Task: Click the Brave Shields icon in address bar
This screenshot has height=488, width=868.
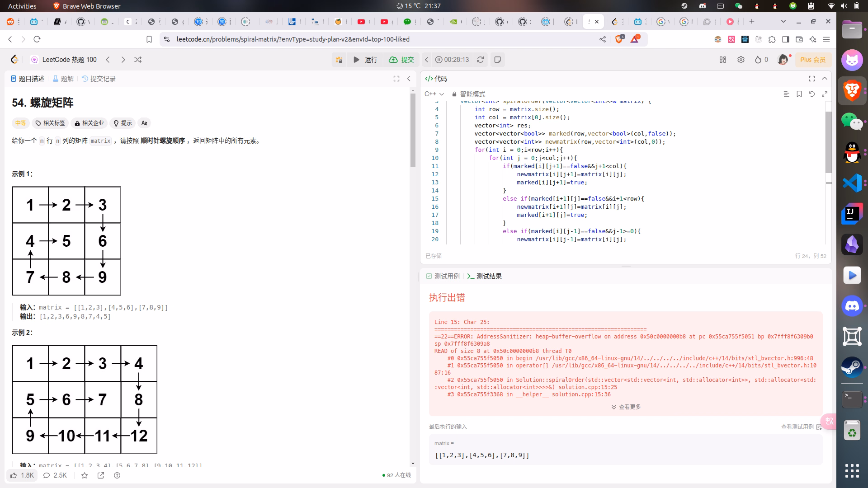Action: pyautogui.click(x=619, y=39)
